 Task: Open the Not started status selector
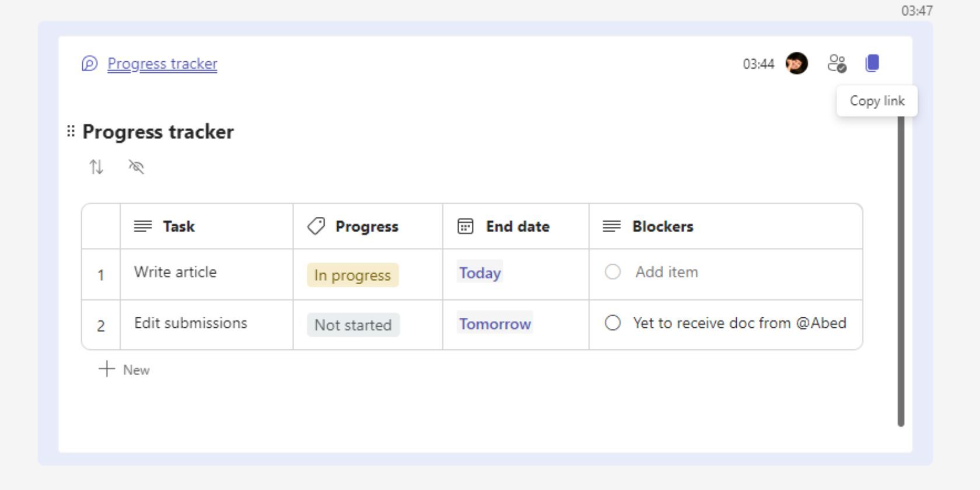(x=353, y=325)
